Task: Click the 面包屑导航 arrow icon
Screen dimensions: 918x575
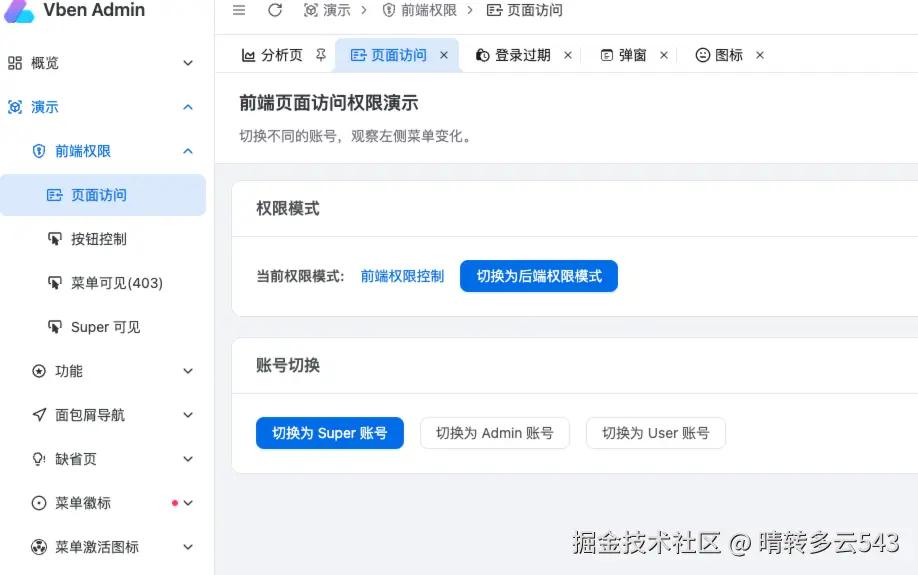Action: [39, 415]
